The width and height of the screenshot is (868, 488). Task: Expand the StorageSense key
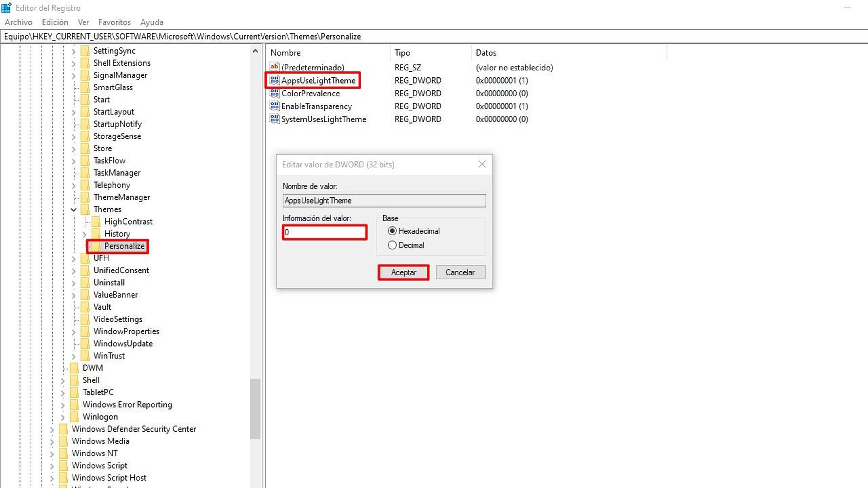point(73,137)
